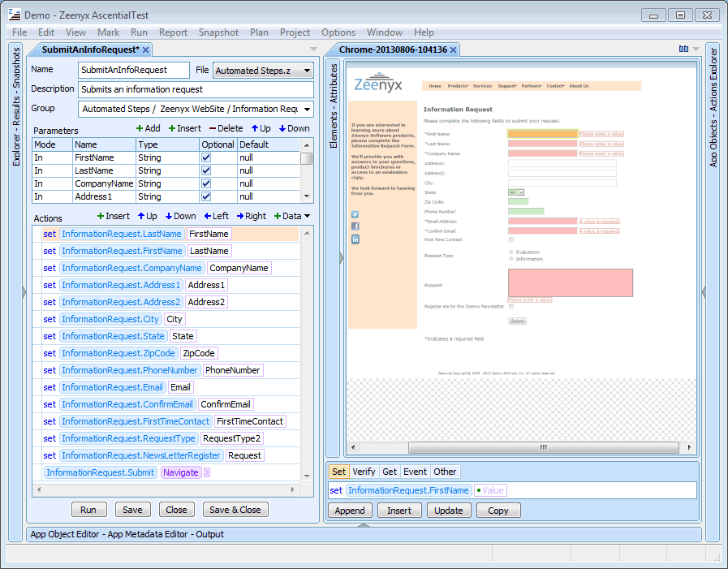This screenshot has height=569, width=728.
Task: Open the File dropdown for Automated Steps
Action: [x=306, y=71]
